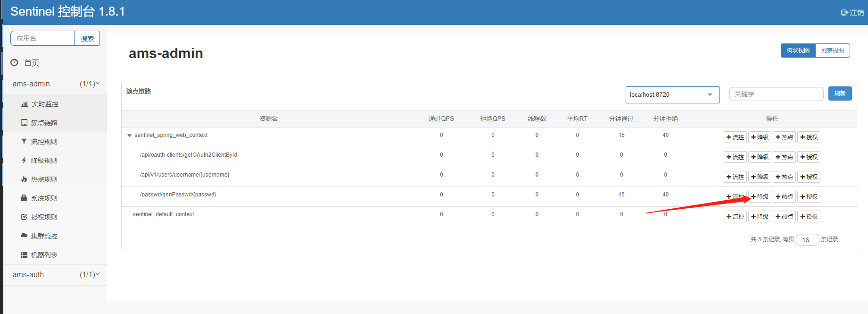Click the 机器列表 table icon

24,255
